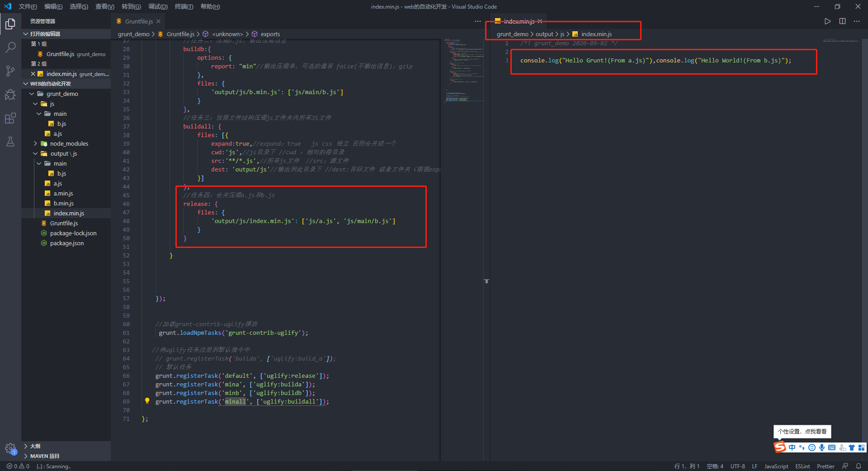Image resolution: width=868 pixels, height=471 pixels.
Task: Change LF end of line sequence
Action: pyautogui.click(x=755, y=466)
